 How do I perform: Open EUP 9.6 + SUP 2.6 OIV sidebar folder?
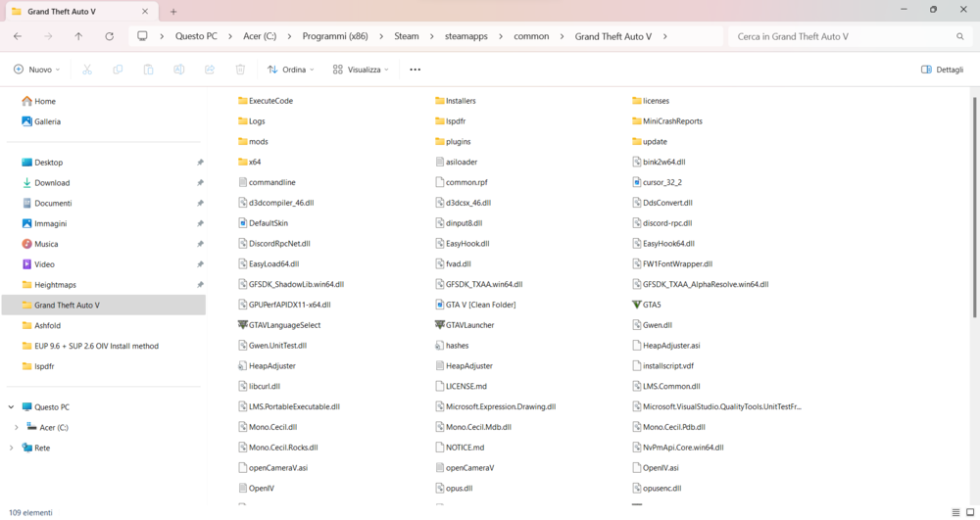point(90,346)
